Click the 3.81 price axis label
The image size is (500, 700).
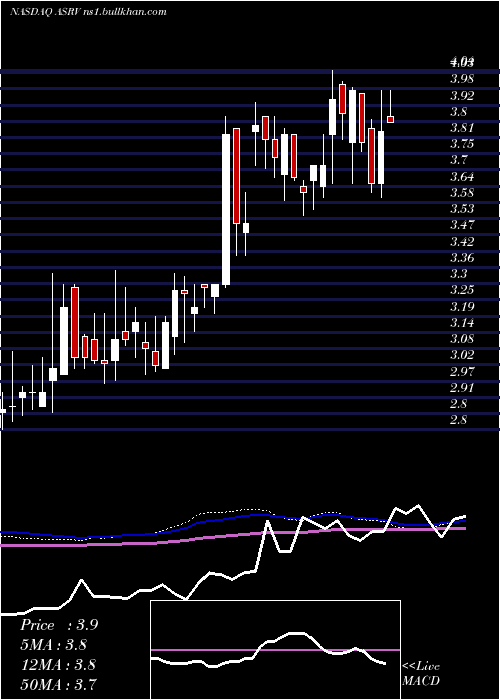tap(462, 128)
